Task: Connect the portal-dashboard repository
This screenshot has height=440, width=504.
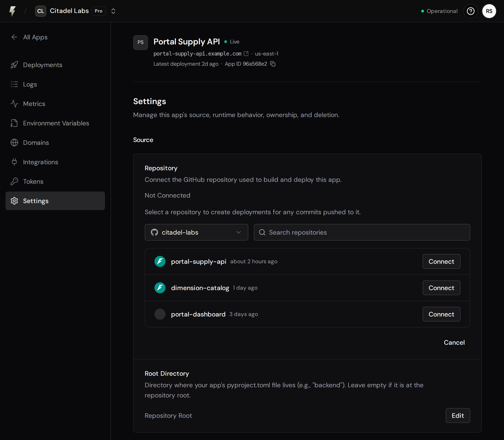Action: 441,314
